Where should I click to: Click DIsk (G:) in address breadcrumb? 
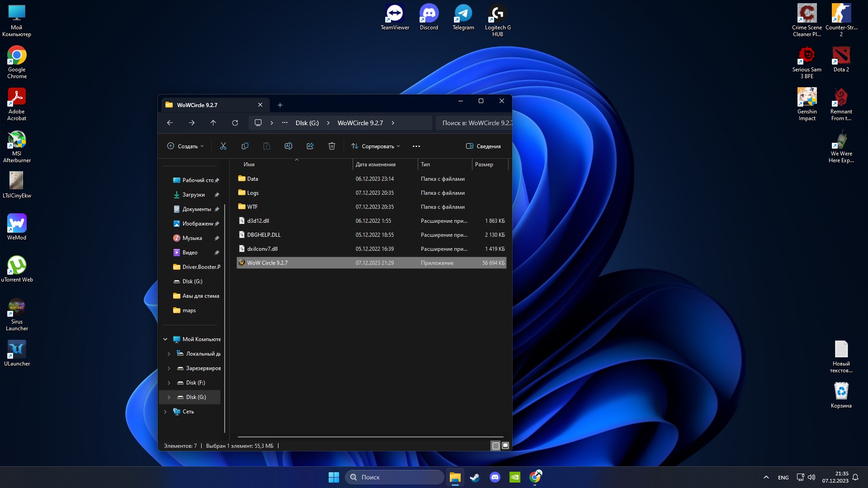[x=307, y=123]
